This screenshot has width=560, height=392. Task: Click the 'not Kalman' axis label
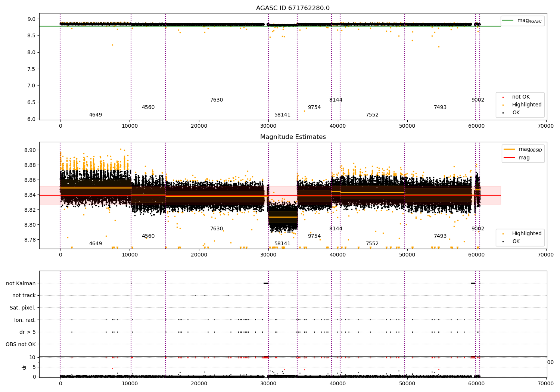point(21,283)
